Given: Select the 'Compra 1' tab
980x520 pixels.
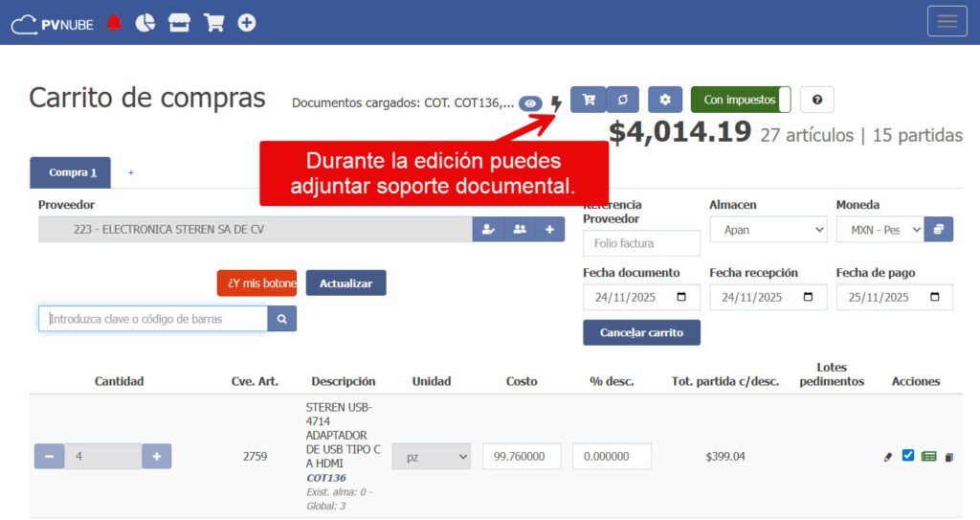Looking at the screenshot, I should (x=70, y=172).
